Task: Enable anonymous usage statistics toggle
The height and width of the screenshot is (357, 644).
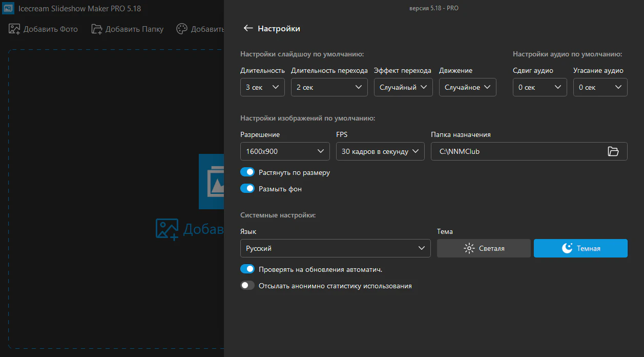Action: [247, 286]
